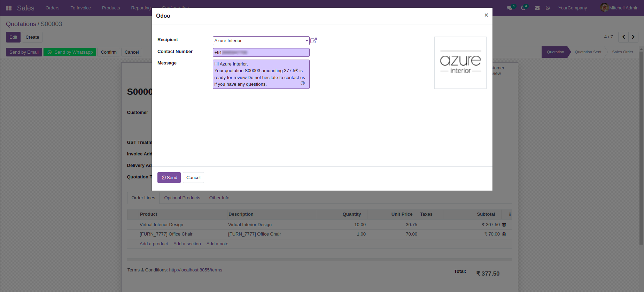Screen dimensions: 644x292
Task: Open the Reporting menu
Action: [141, 8]
